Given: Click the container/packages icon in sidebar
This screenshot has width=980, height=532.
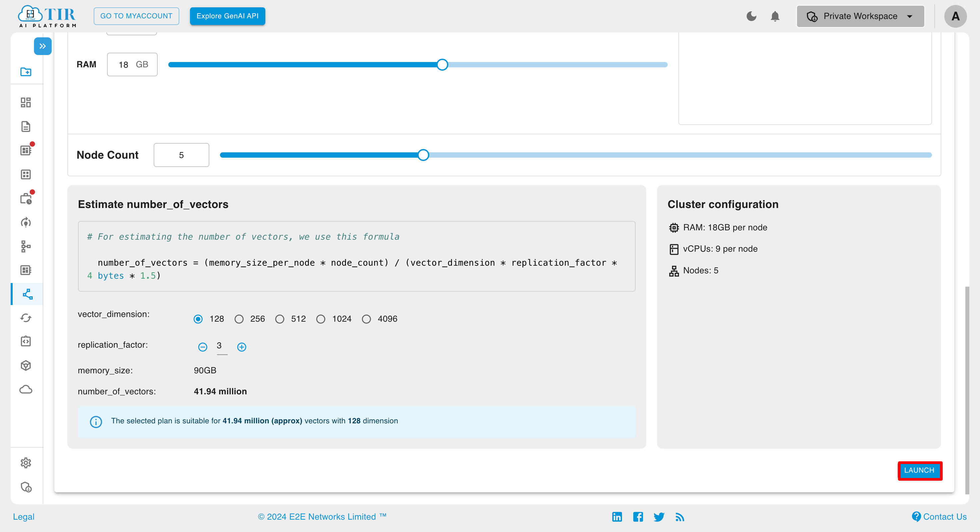Looking at the screenshot, I should [26, 366].
